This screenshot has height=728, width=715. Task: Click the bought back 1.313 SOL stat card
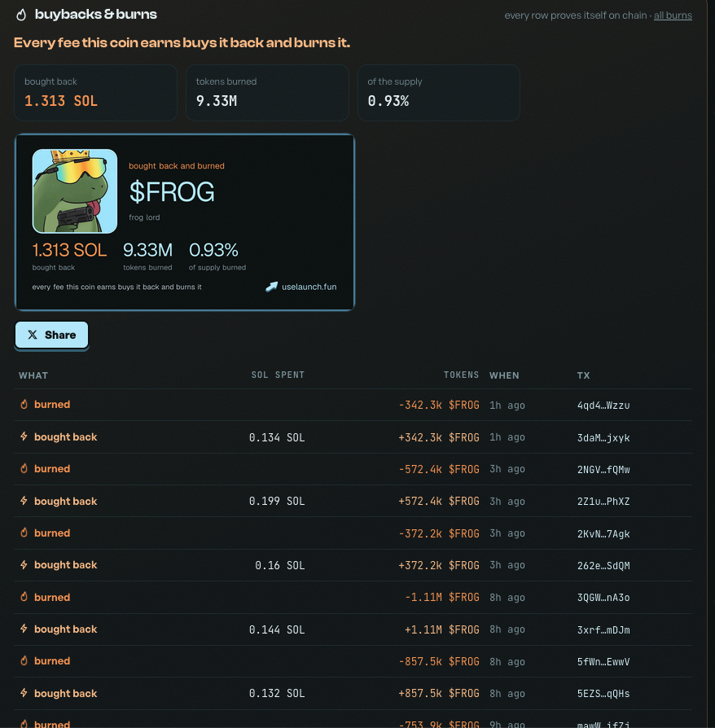pyautogui.click(x=95, y=93)
